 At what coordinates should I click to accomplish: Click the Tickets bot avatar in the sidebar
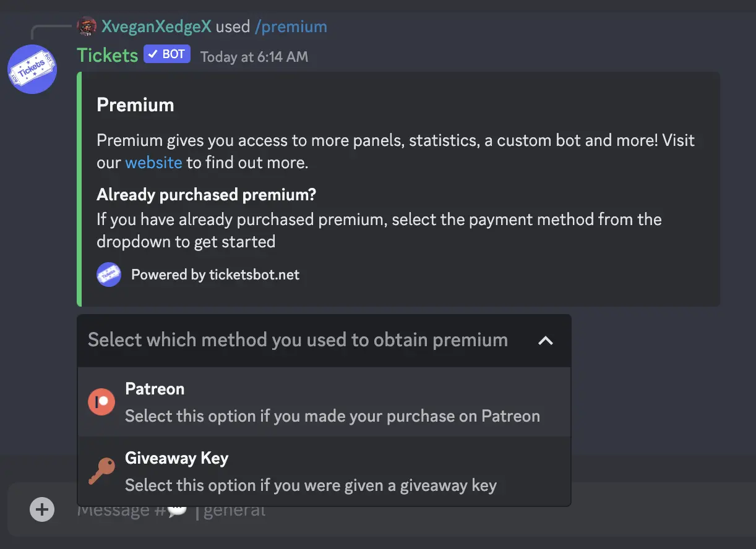[32, 69]
